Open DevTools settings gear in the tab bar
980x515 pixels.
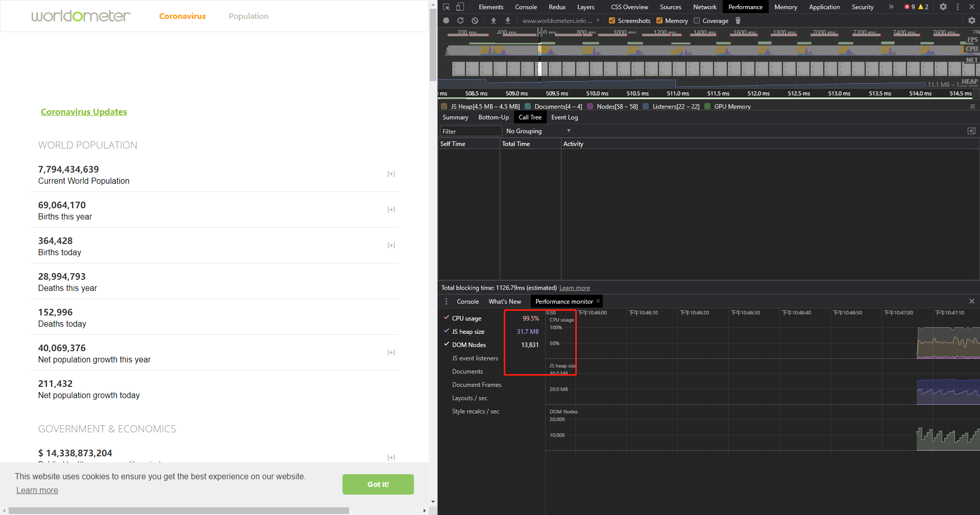[943, 7]
